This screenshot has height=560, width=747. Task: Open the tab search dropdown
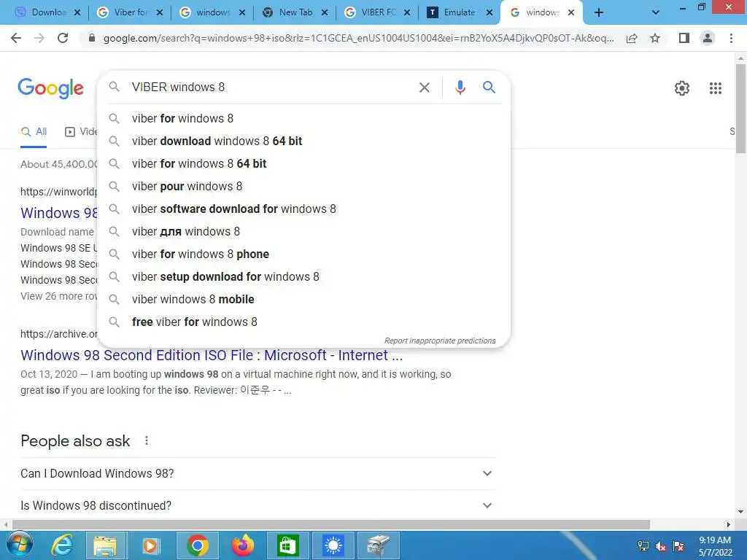[656, 13]
